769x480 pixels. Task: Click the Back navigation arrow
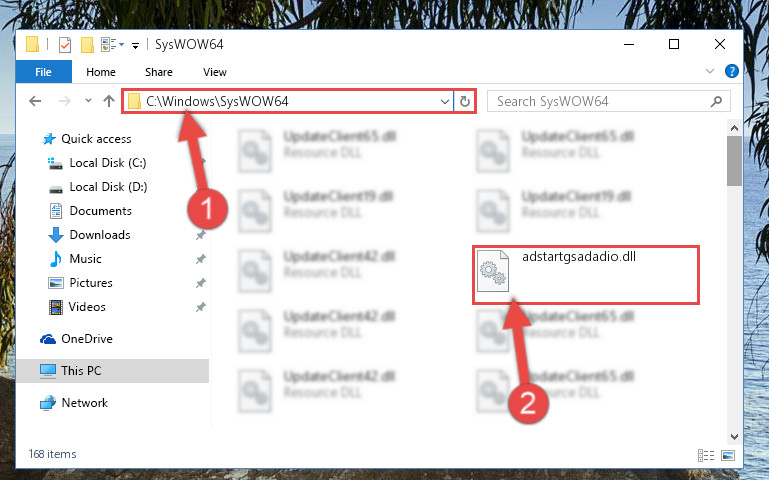(35, 101)
